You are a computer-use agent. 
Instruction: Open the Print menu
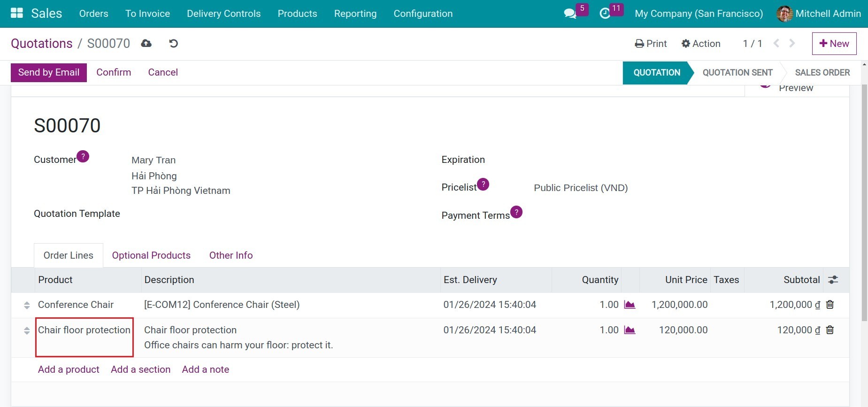pos(651,43)
